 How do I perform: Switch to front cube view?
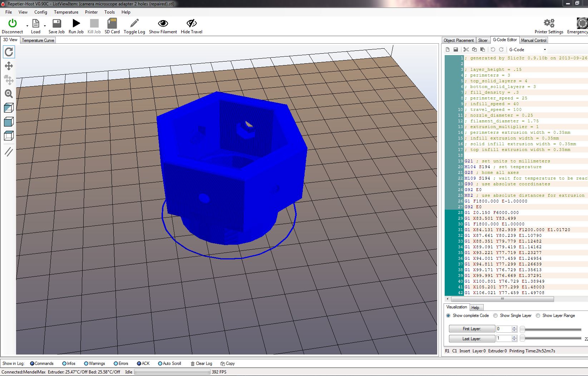coord(9,122)
